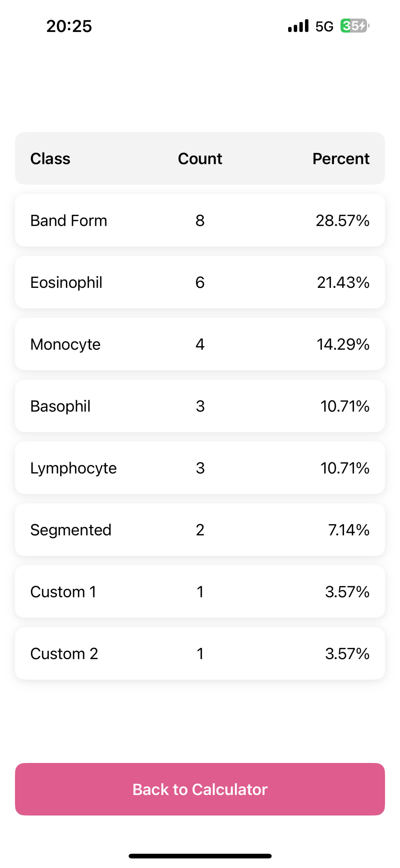
Task: Tap the Eosinophil row label
Action: pos(66,282)
